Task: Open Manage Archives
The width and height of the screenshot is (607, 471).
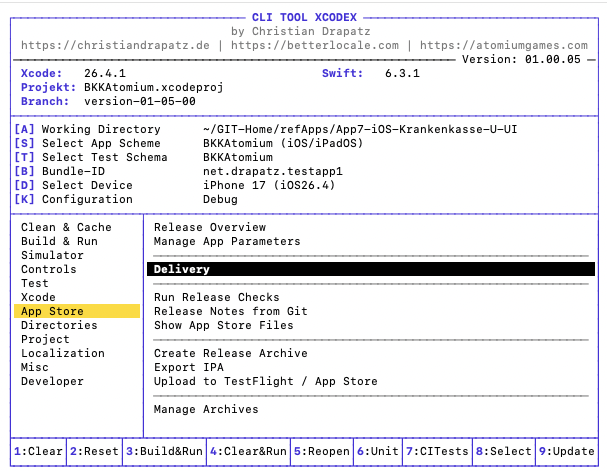Action: pyautogui.click(x=206, y=409)
